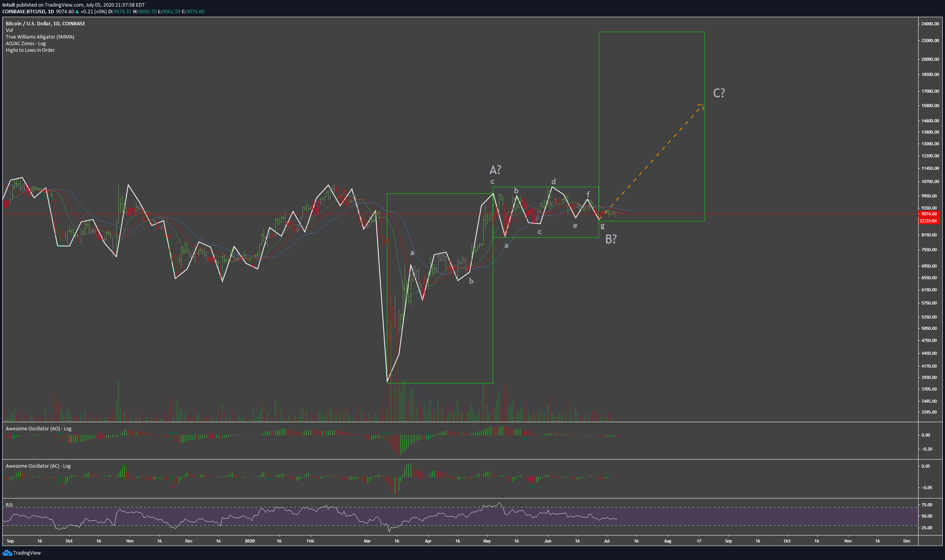This screenshot has height=560, width=945.
Task: Click the AC pane 0.05 scale value
Action: tap(925, 466)
